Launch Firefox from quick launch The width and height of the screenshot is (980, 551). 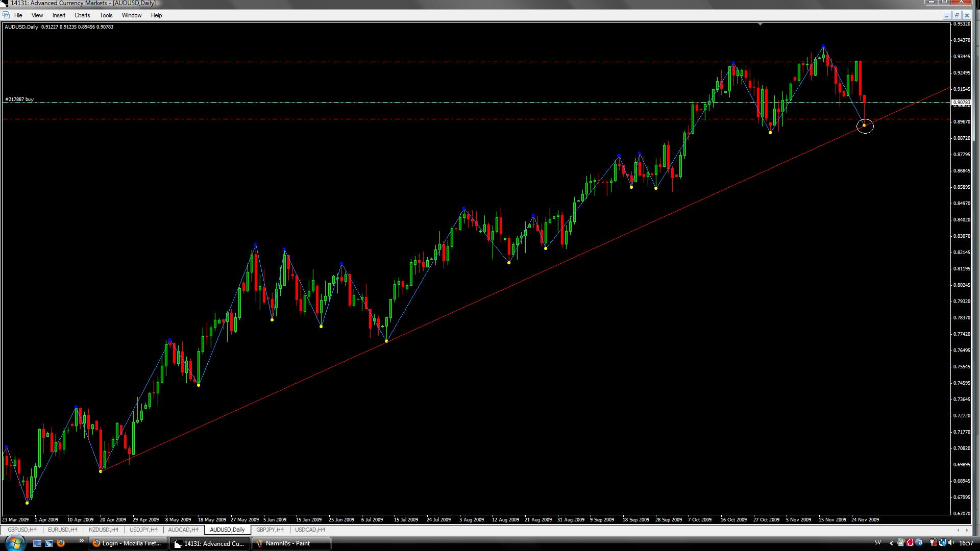click(61, 543)
